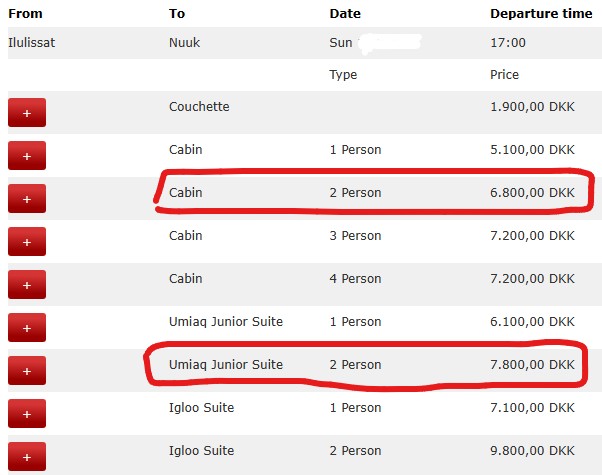Image resolution: width=602 pixels, height=475 pixels.
Task: Add Cabin 4 Person via plus button
Action: (27, 285)
